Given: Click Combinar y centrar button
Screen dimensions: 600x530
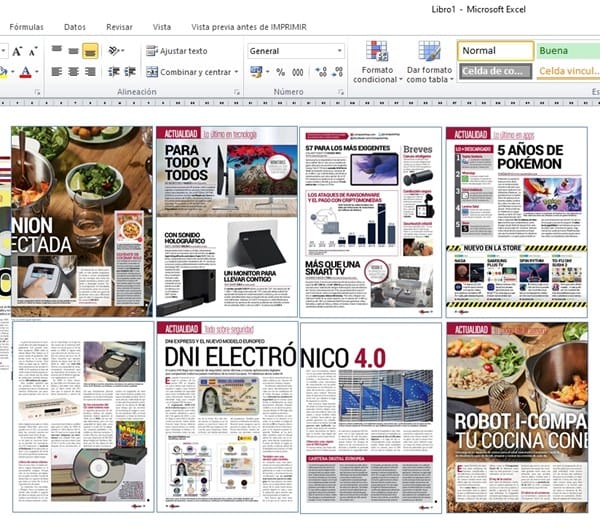Looking at the screenshot, I should pos(189,72).
